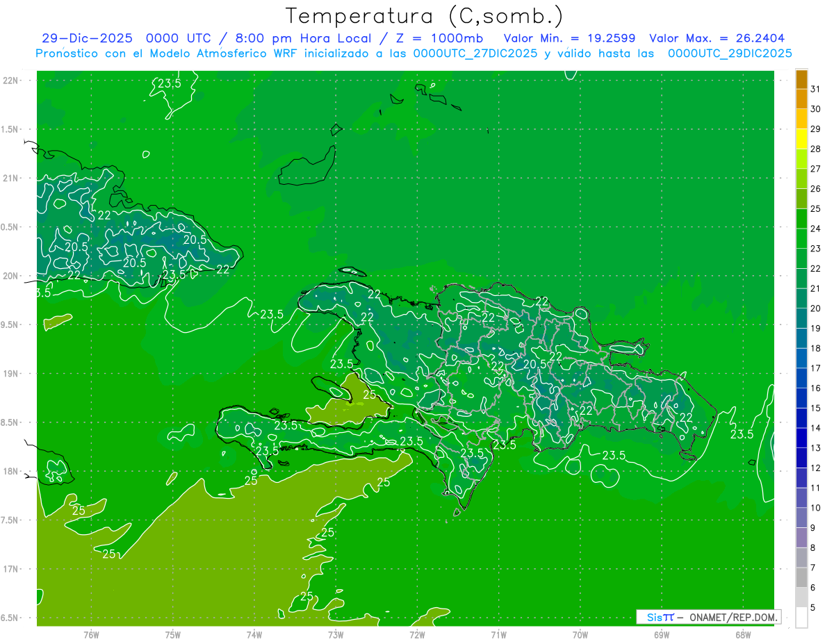Image resolution: width=834 pixels, height=644 pixels.
Task: Click the '72W' longitude axis label
Action: [x=417, y=634]
